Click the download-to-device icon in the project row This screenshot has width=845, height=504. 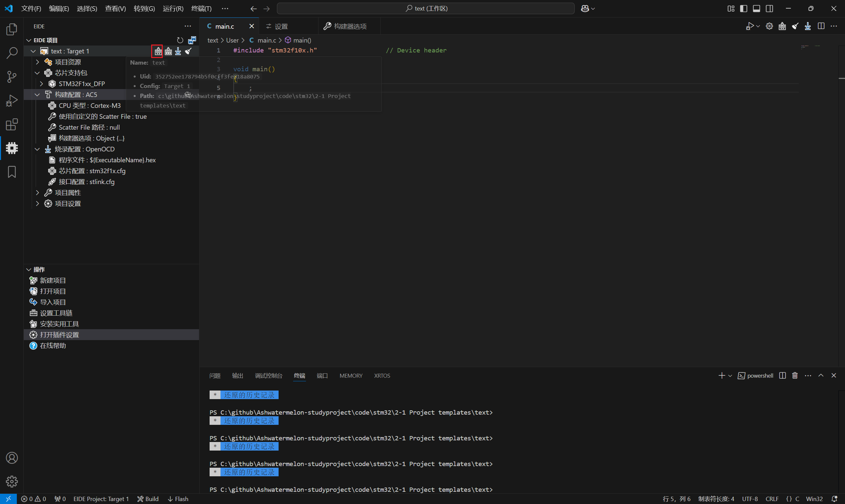click(x=178, y=51)
